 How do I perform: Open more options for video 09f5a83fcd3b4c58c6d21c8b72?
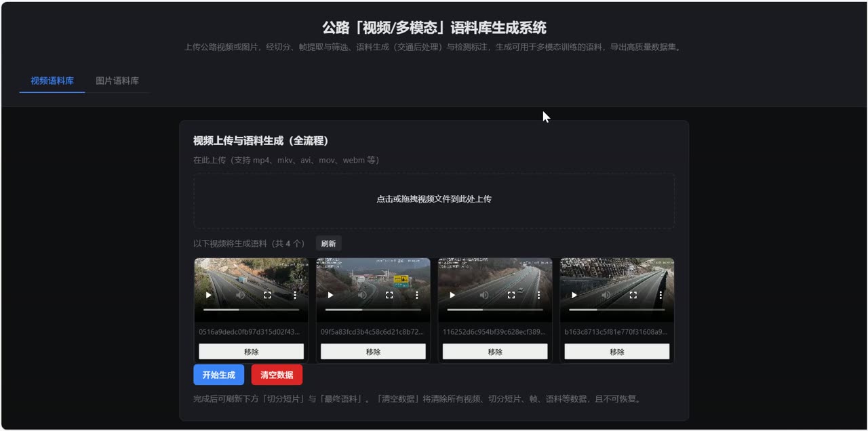[417, 295]
